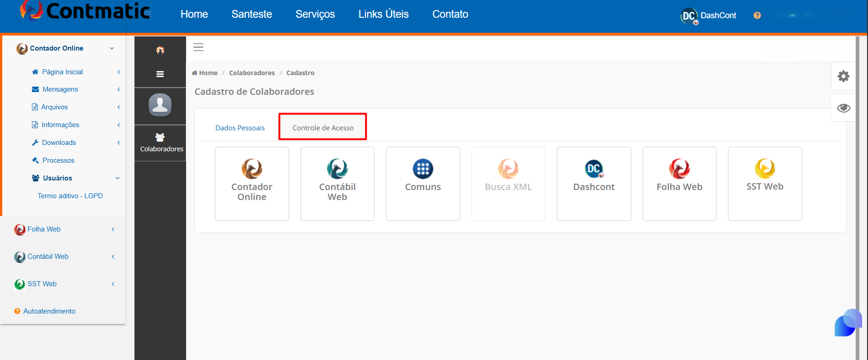Open the Contador Online access tile
The width and height of the screenshot is (868, 360).
252,184
